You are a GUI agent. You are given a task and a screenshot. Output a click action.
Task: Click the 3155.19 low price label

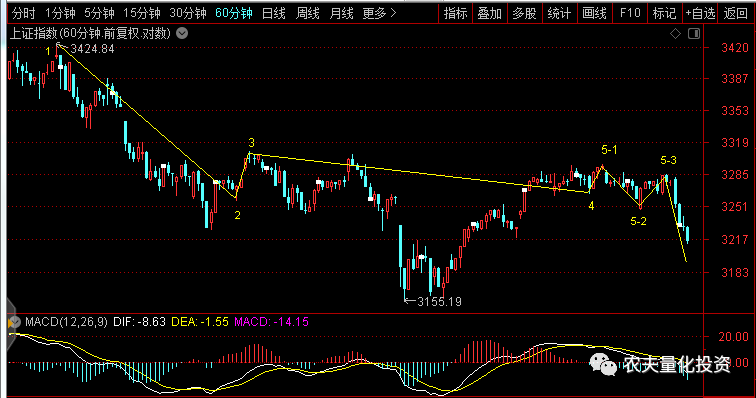point(439,302)
